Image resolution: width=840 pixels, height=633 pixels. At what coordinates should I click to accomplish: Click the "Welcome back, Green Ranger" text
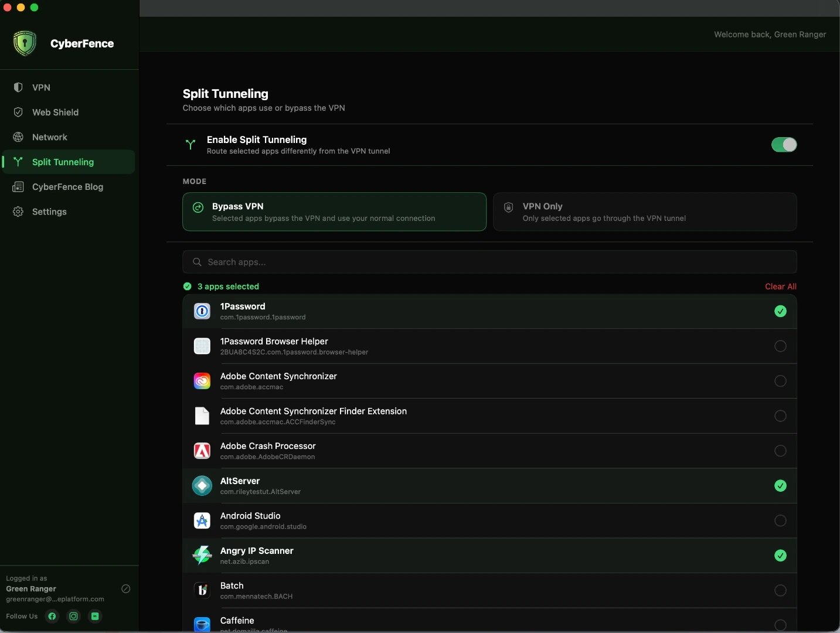point(770,35)
